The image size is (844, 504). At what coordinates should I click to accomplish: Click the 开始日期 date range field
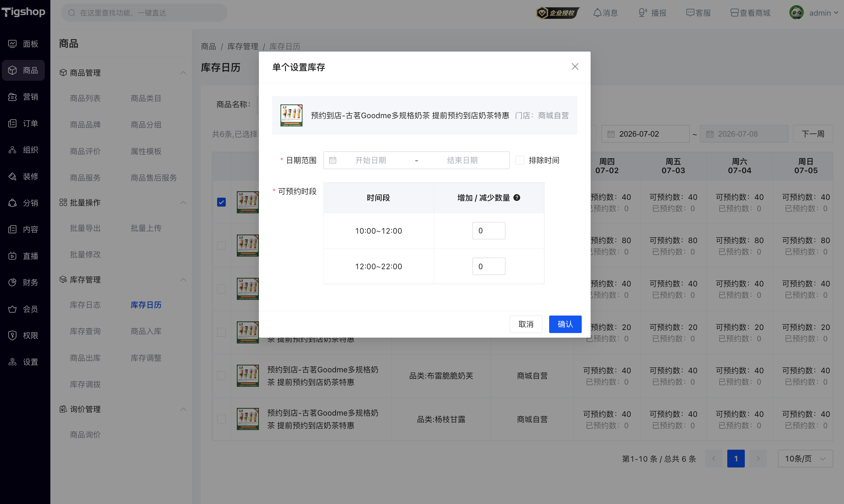point(370,160)
